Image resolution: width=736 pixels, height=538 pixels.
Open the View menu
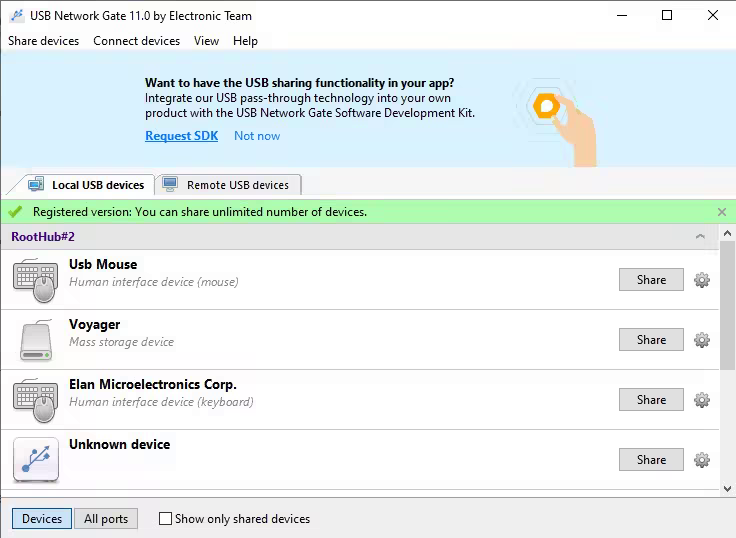pyautogui.click(x=206, y=41)
